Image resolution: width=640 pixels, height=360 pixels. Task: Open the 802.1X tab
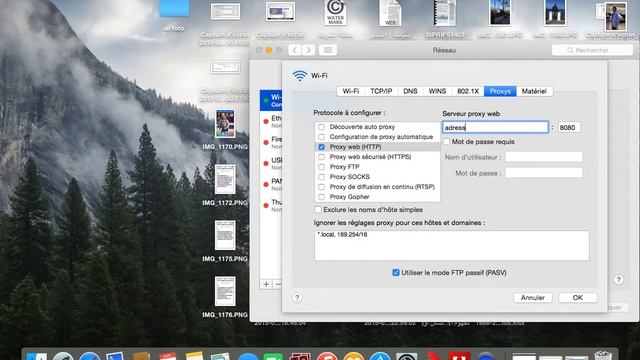(468, 91)
